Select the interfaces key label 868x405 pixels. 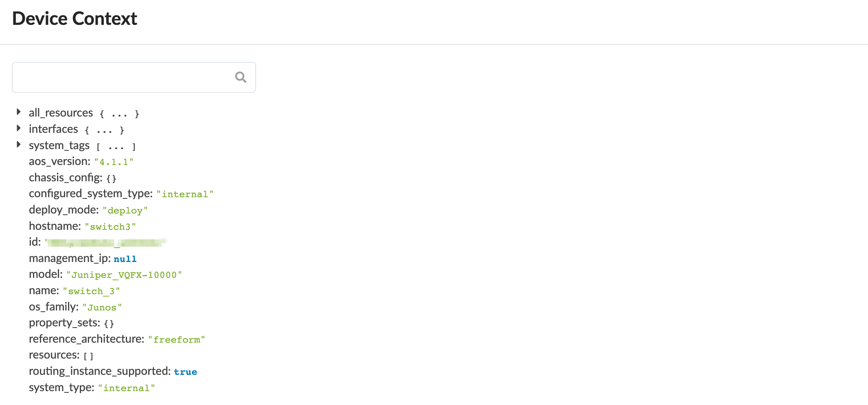[x=53, y=129]
